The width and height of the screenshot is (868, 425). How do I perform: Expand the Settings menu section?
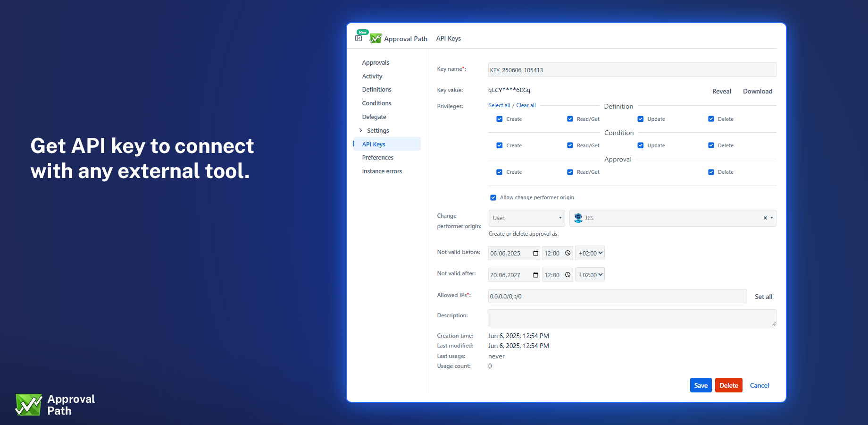[x=361, y=130]
